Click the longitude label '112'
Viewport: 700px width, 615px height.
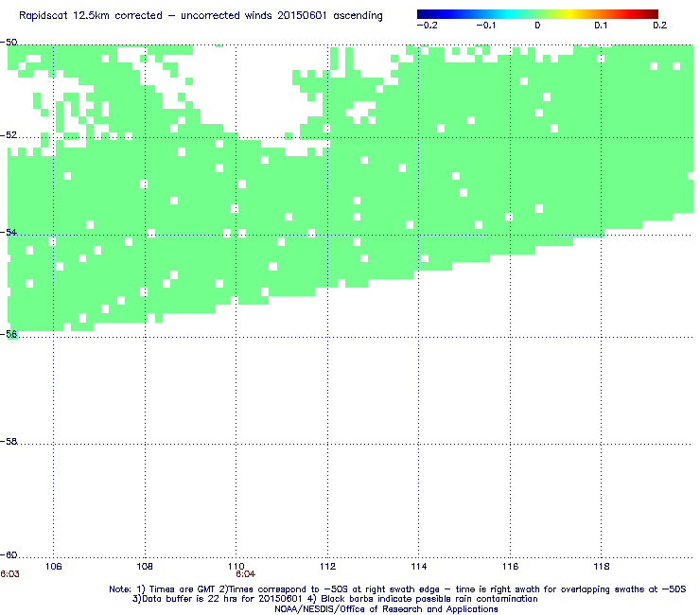pyautogui.click(x=327, y=567)
